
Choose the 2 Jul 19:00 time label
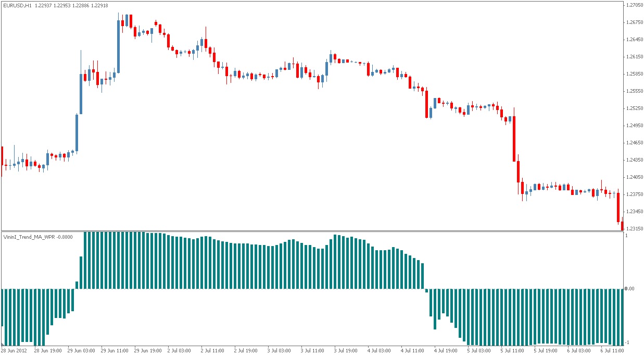(x=247, y=351)
